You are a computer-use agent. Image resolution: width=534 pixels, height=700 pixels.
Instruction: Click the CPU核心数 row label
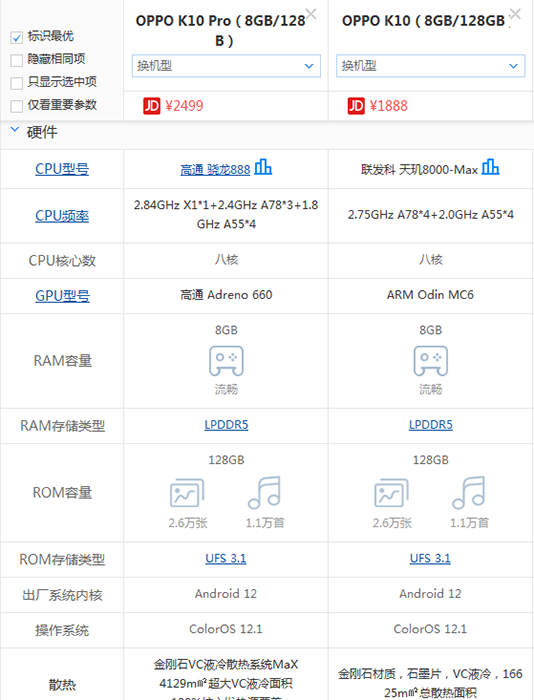[62, 261]
